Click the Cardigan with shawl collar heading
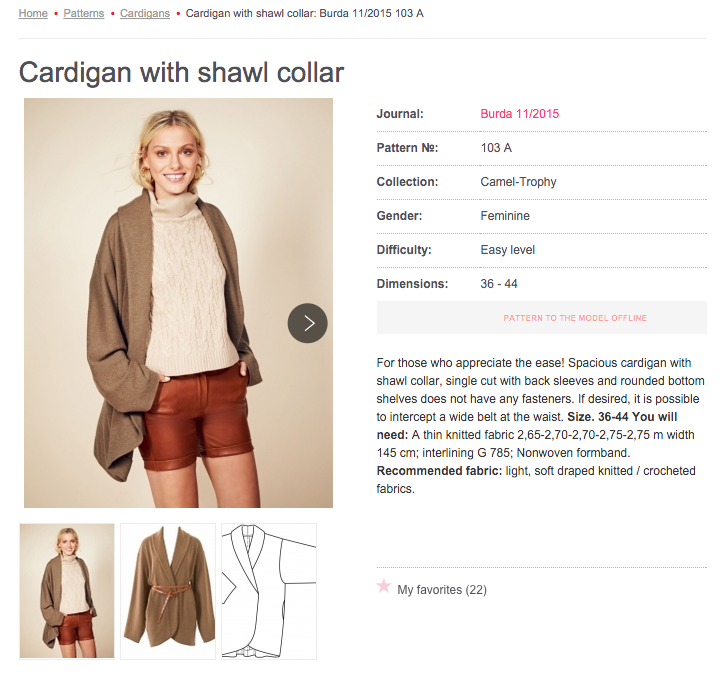Viewport: 724px width, 673px height. [181, 72]
